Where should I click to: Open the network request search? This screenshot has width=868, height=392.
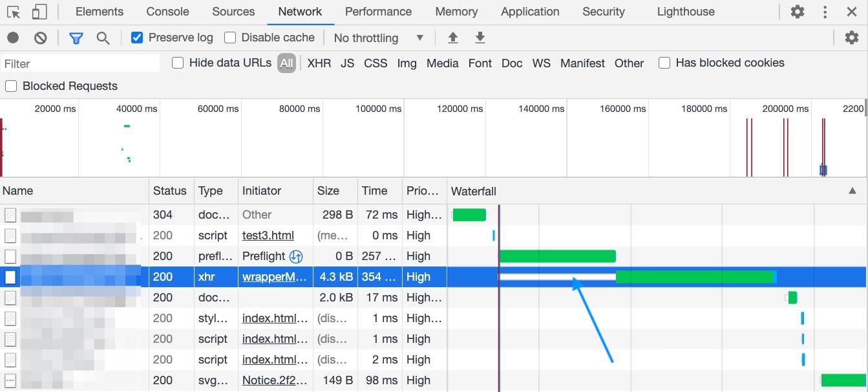point(103,38)
